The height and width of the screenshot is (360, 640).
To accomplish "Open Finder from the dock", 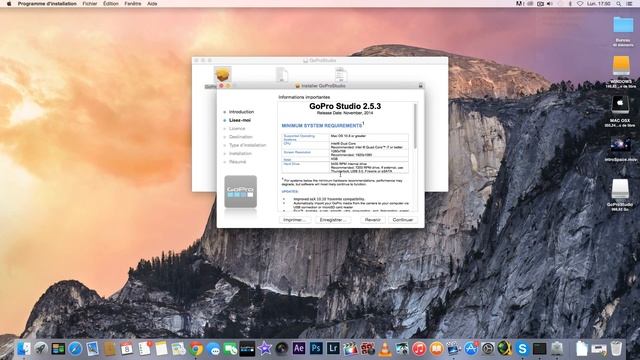I will 24,348.
